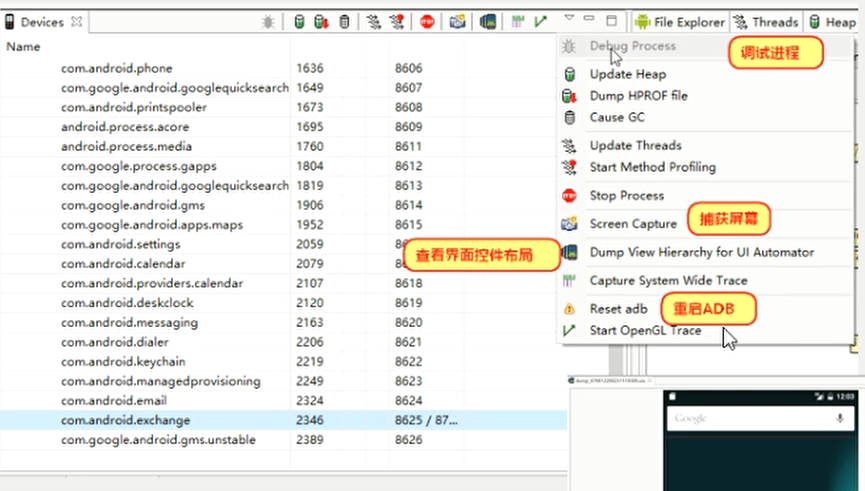Screen dimensions: 865x491
Task: Select process com.android.dialer
Action: click(x=115, y=342)
